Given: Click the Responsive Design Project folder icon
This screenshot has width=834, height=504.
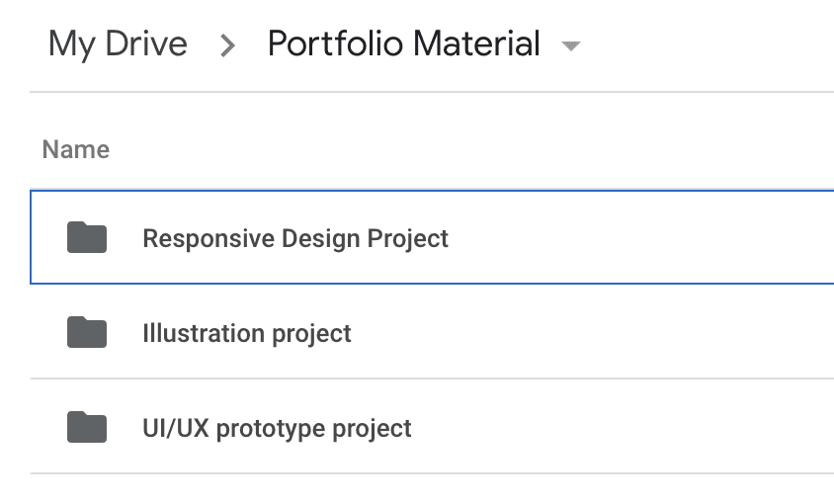Looking at the screenshot, I should [x=87, y=238].
